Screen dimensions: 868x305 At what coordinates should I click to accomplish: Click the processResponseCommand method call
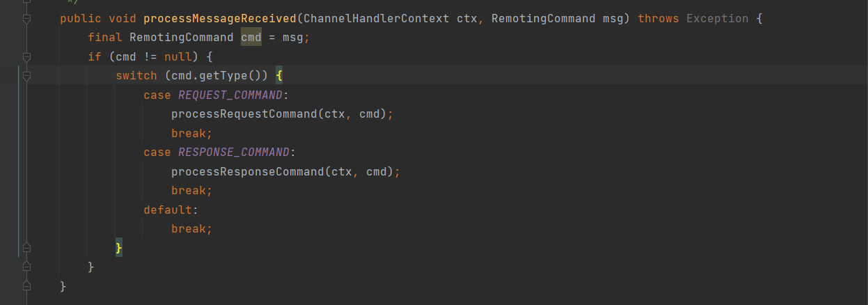[247, 171]
